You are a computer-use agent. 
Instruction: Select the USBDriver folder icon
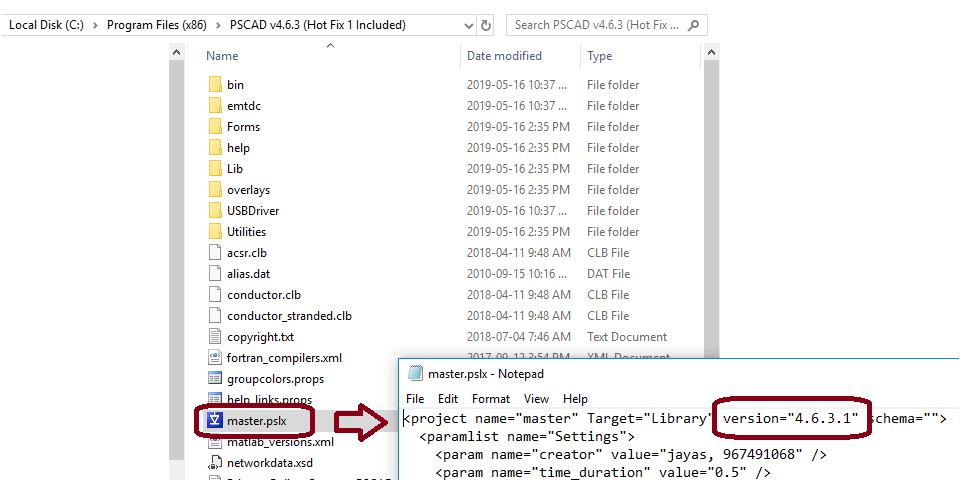click(215, 211)
